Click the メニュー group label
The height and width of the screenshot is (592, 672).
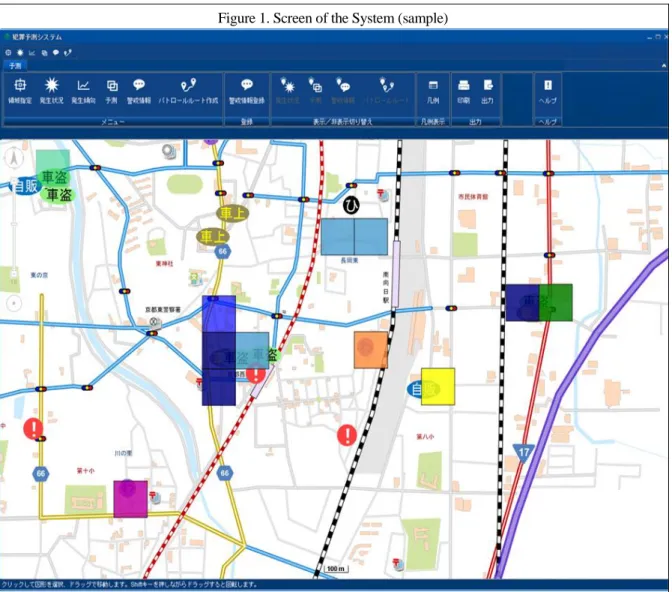pos(113,122)
